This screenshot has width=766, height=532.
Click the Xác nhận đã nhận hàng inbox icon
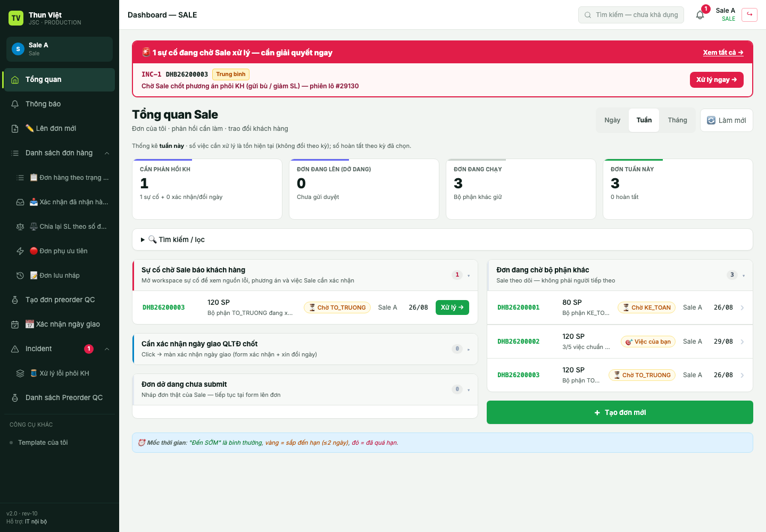[20, 202]
